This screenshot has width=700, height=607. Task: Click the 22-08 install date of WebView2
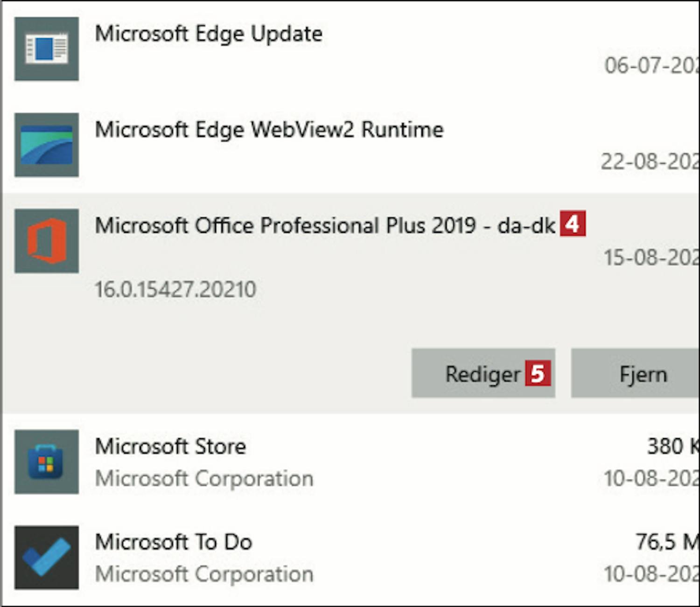[650, 162]
